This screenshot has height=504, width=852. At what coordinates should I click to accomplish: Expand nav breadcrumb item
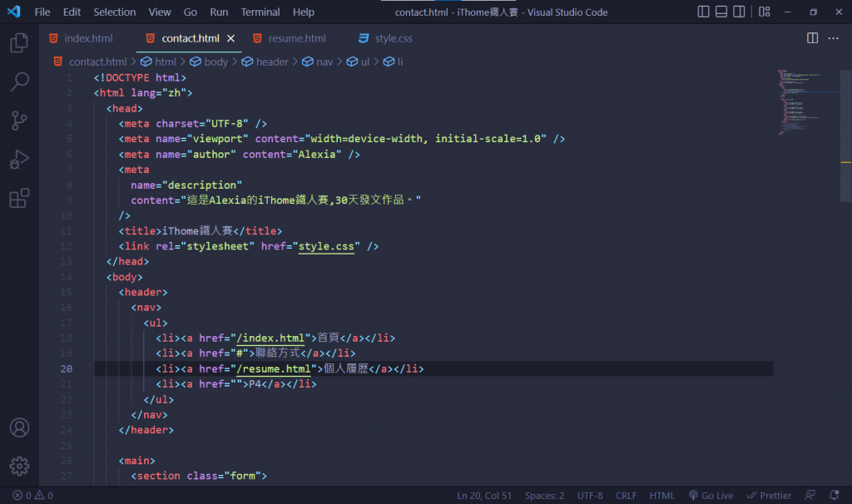point(317,62)
